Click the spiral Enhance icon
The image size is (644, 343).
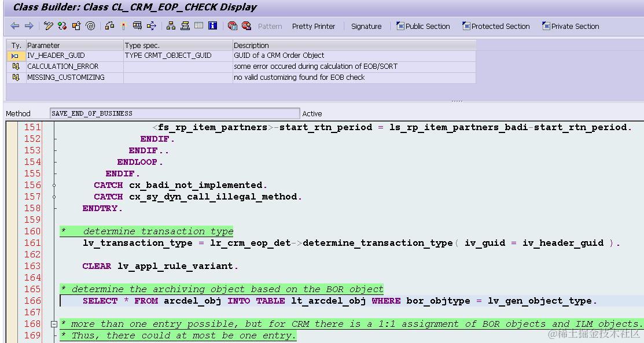tap(90, 26)
